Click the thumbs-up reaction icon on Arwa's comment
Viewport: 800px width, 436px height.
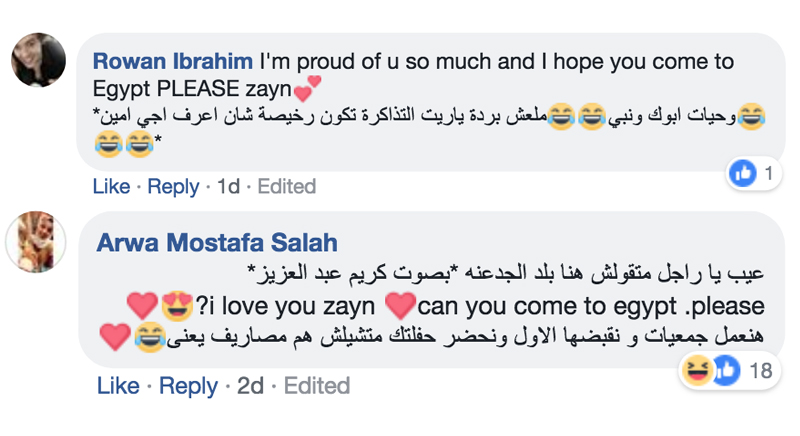[724, 372]
